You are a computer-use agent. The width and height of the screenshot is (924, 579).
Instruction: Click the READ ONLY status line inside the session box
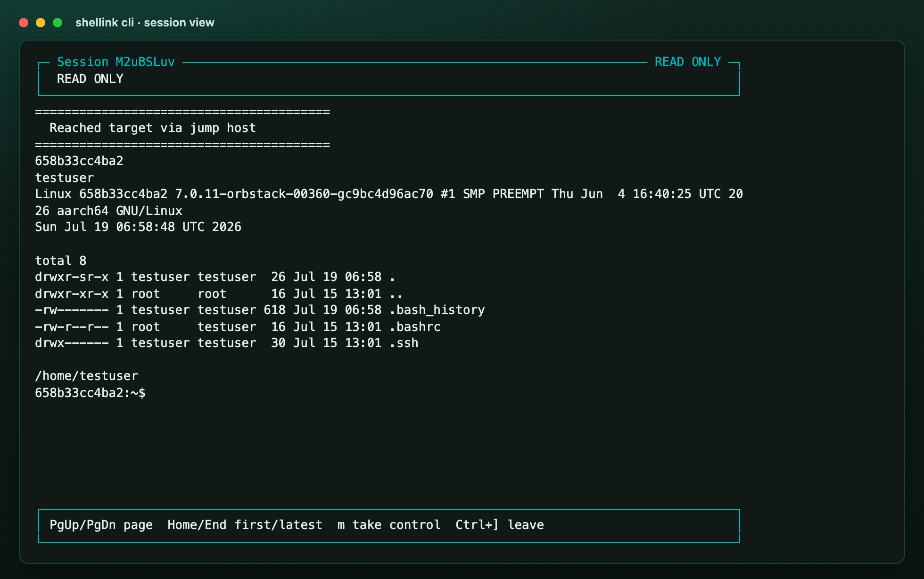tap(90, 79)
